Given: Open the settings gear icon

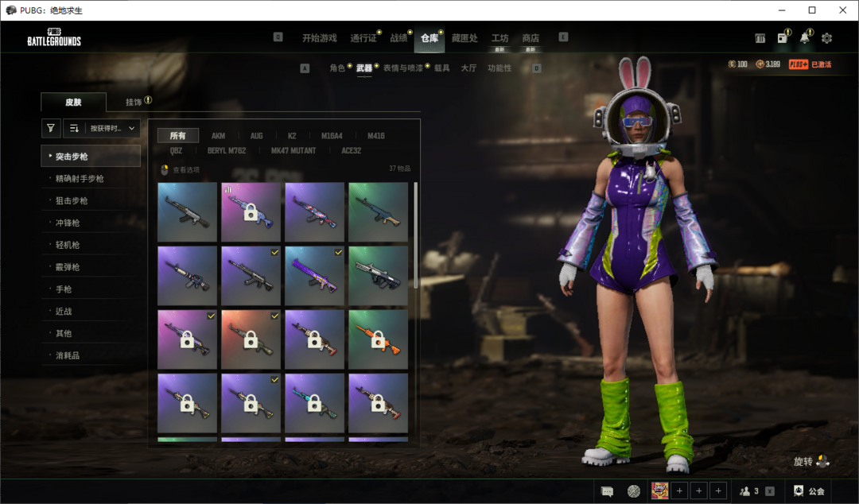Looking at the screenshot, I should (x=826, y=38).
